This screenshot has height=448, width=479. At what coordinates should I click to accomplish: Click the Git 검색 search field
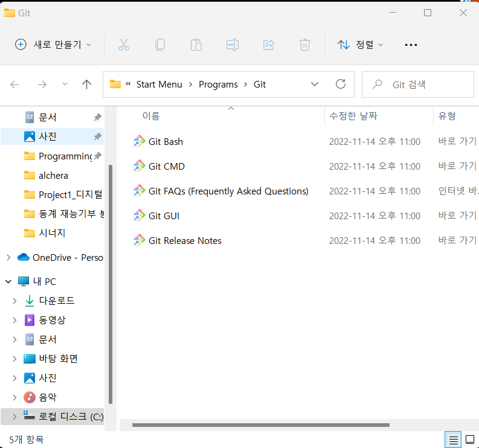(x=418, y=85)
